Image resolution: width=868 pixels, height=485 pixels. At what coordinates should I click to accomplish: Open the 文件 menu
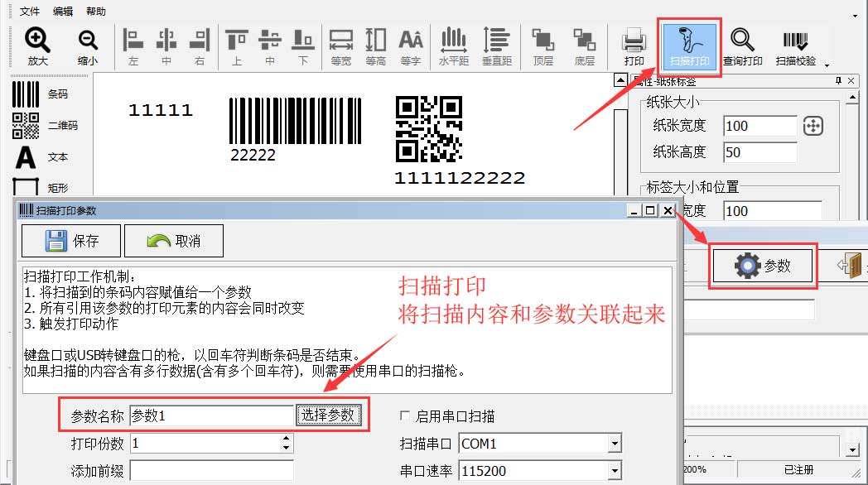tap(30, 12)
